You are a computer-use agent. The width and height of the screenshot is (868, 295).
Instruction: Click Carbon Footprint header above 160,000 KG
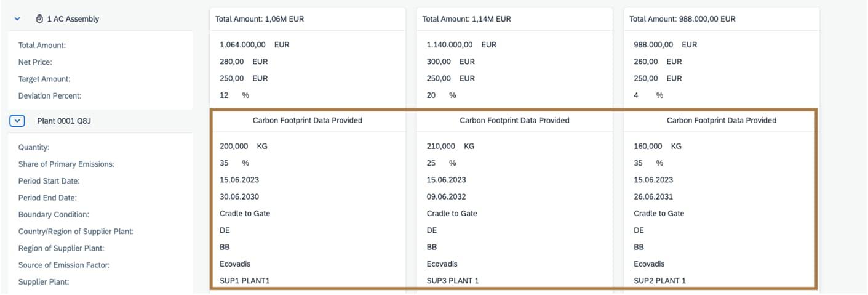722,121
